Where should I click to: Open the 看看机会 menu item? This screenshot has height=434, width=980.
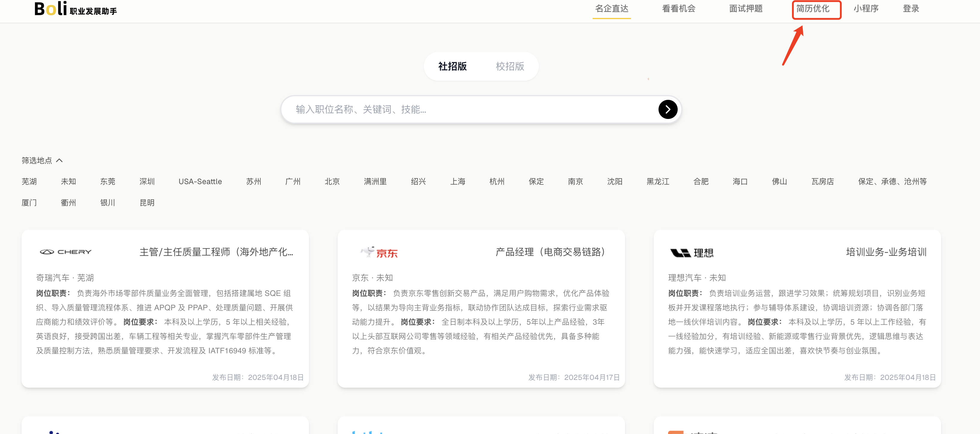tap(678, 9)
